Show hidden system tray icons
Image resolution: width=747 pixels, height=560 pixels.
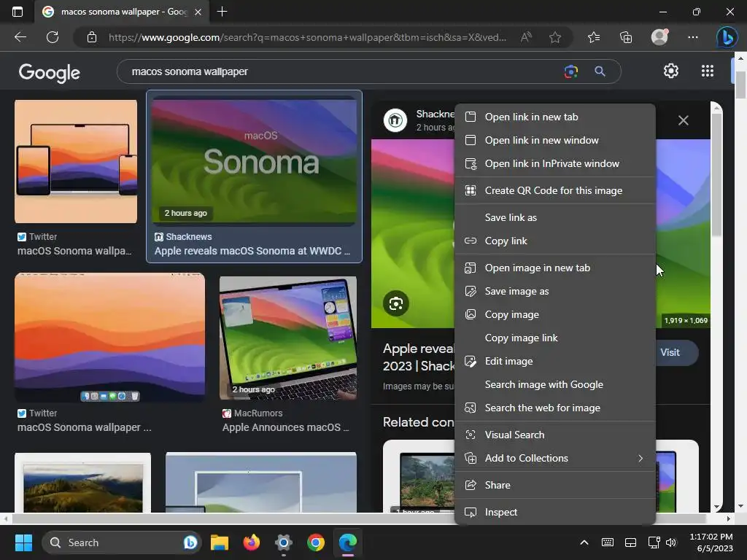tap(584, 542)
